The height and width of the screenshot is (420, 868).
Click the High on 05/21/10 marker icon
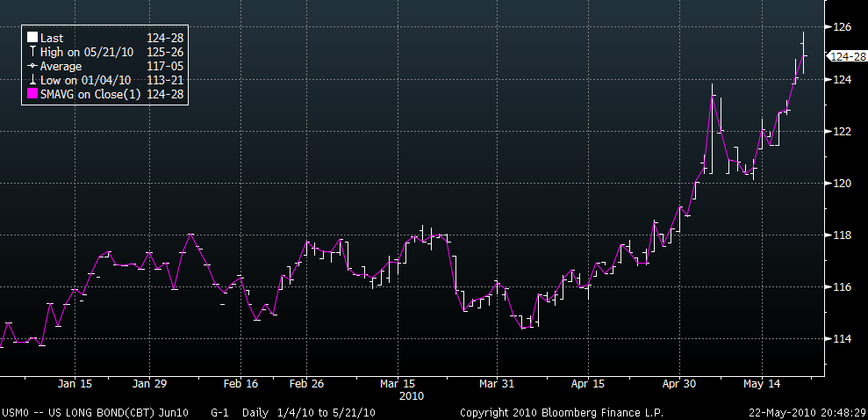(32, 52)
